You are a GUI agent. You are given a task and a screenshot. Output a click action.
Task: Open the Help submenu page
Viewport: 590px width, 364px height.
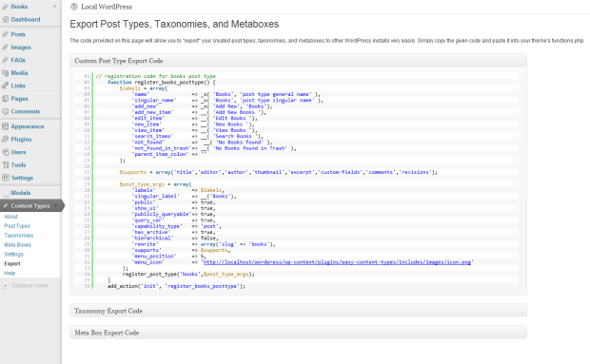click(x=10, y=273)
